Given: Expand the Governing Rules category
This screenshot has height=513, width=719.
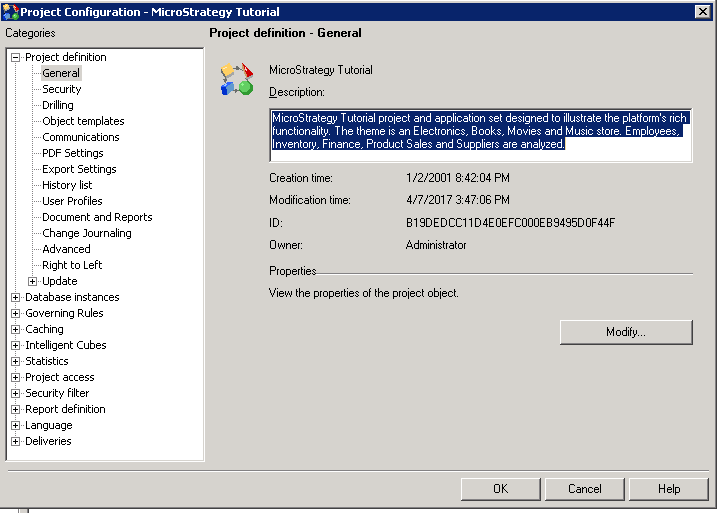Looking at the screenshot, I should tap(16, 314).
